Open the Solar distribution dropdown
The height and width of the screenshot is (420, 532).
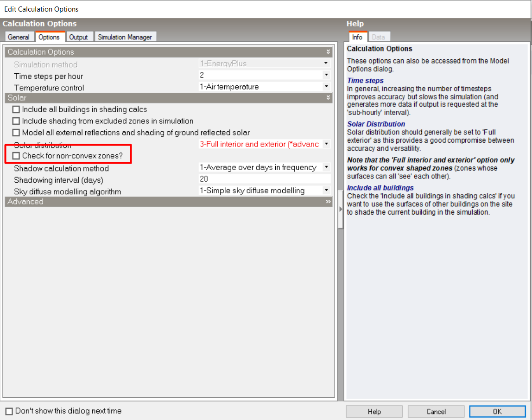coord(326,144)
